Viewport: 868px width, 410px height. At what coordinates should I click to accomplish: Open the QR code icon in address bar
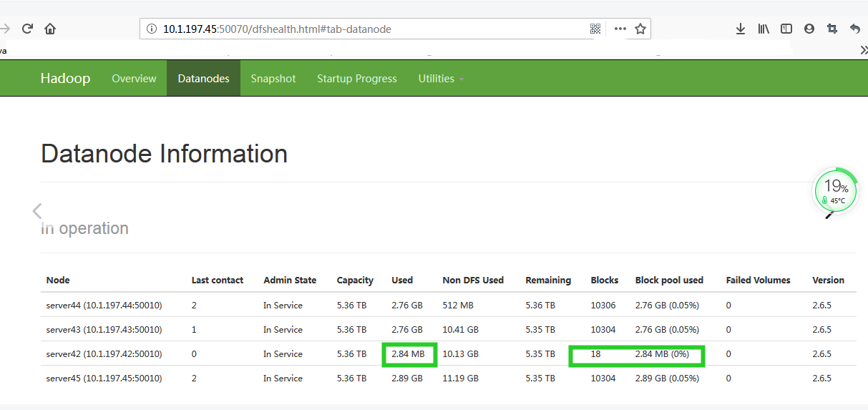click(595, 29)
